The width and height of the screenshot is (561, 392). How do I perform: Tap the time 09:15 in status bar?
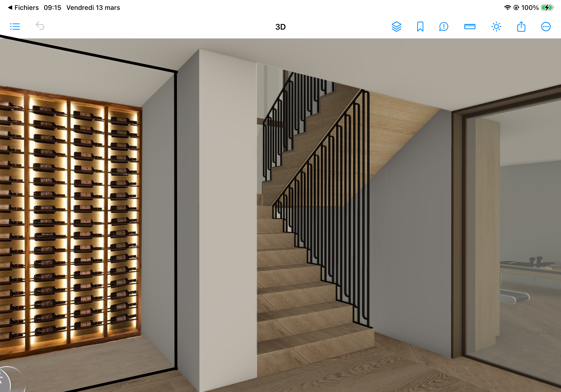tap(52, 8)
